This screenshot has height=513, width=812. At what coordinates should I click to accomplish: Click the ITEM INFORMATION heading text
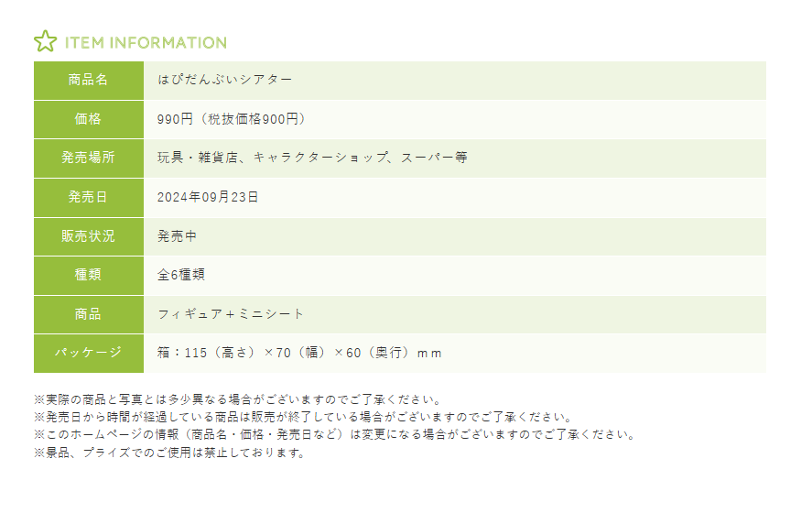tap(146, 42)
